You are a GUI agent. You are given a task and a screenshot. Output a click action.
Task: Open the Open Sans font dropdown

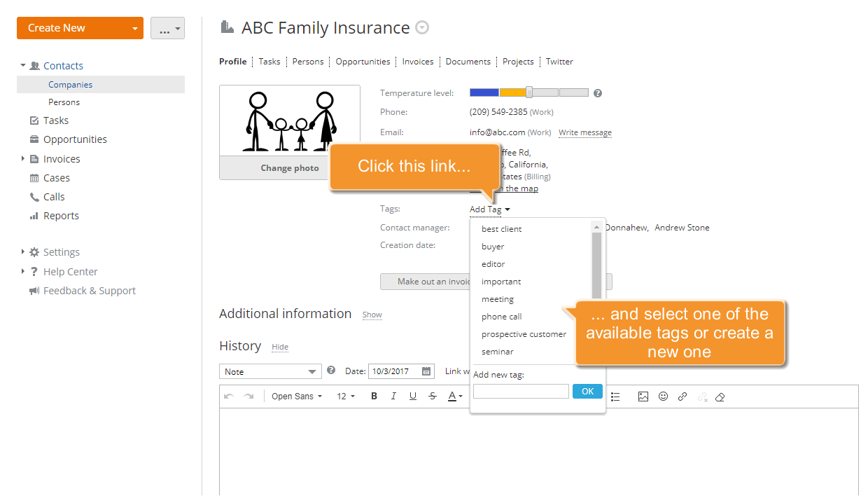point(297,397)
